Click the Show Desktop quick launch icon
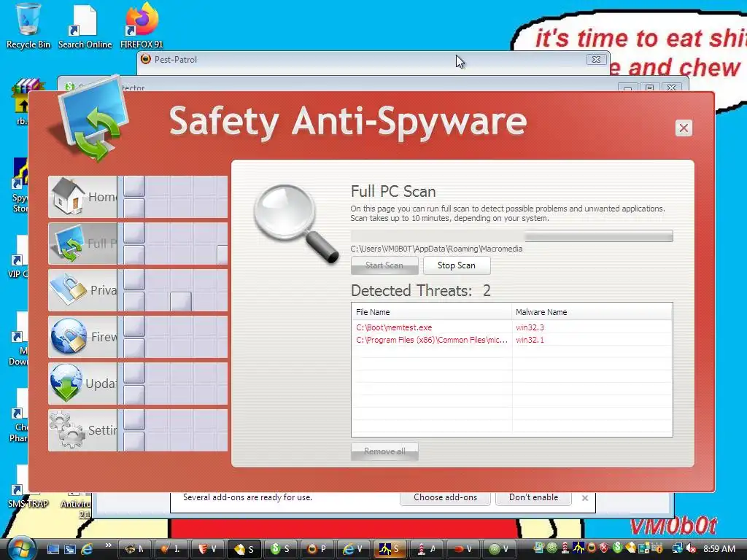The height and width of the screenshot is (560, 747). [53, 549]
